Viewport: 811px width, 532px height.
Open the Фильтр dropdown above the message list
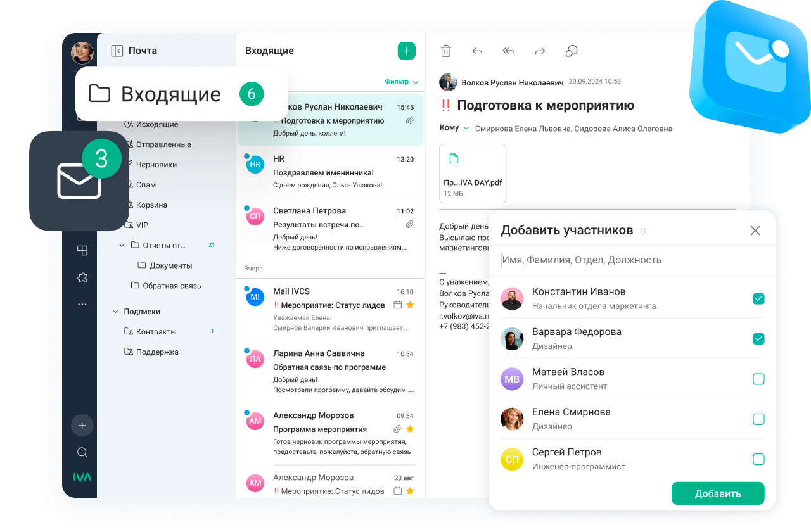click(402, 82)
